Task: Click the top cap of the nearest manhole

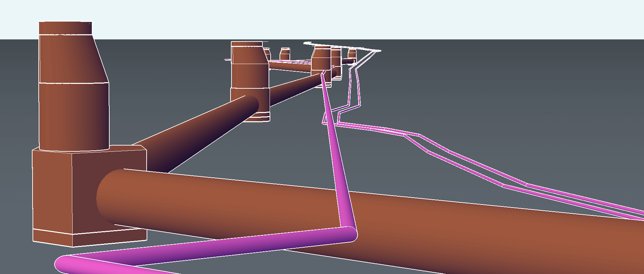Action: click(x=65, y=28)
